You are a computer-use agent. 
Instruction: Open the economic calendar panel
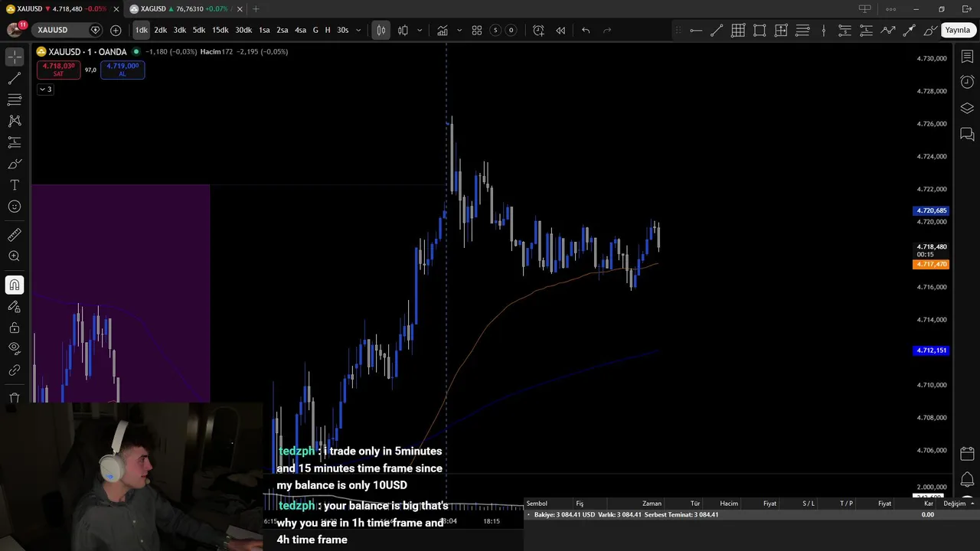(967, 453)
